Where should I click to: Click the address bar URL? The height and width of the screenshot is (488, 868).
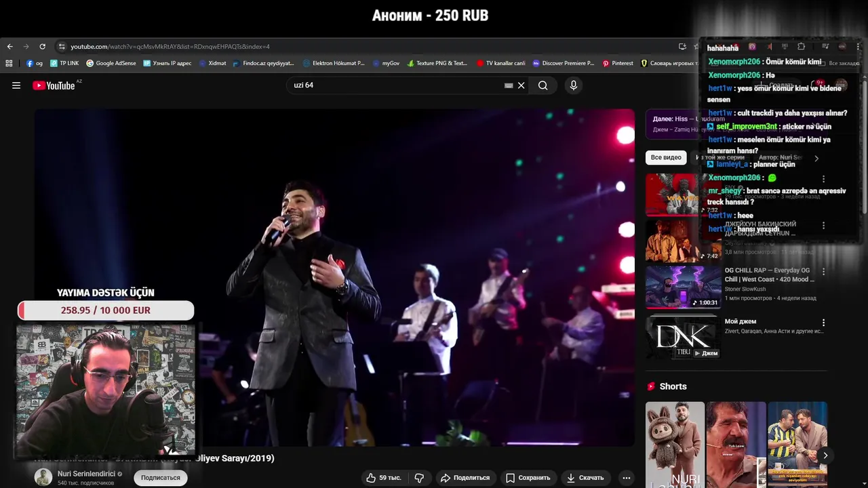pyautogui.click(x=170, y=47)
